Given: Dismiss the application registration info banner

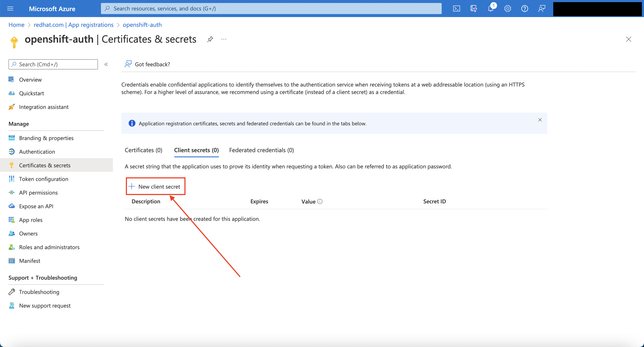Looking at the screenshot, I should (540, 120).
